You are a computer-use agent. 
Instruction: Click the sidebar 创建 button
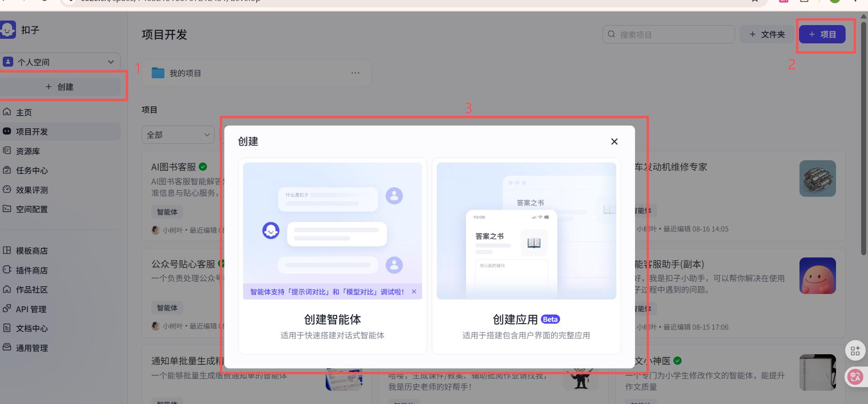tap(60, 87)
